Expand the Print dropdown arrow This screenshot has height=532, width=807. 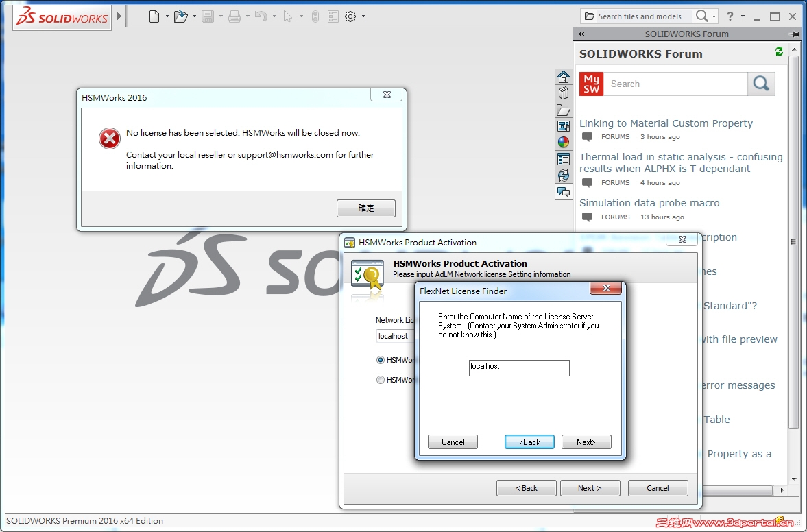click(x=248, y=16)
